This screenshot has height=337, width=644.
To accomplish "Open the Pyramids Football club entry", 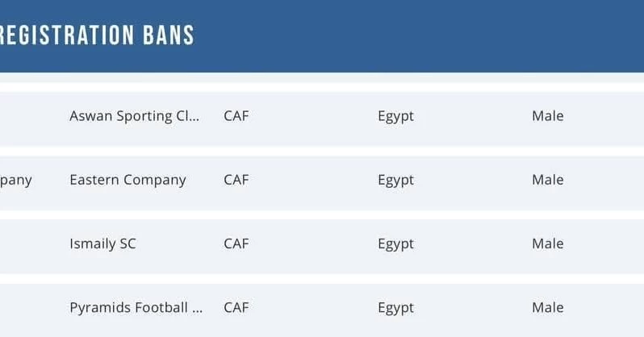I will [136, 307].
